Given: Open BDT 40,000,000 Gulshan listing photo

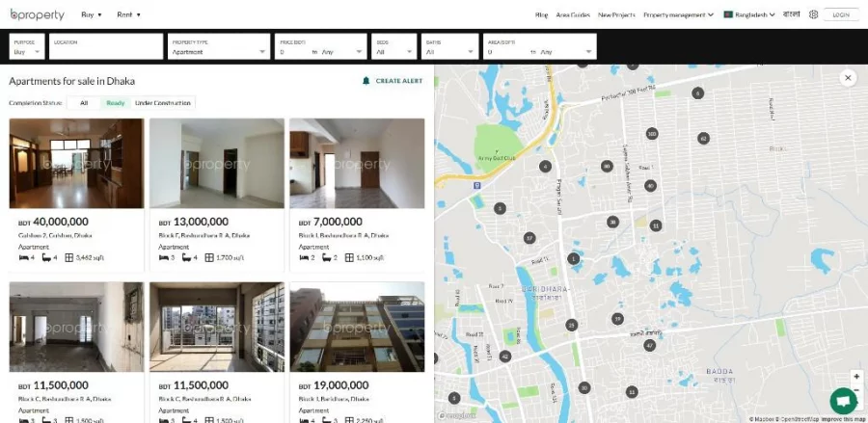Looking at the screenshot, I should click(76, 163).
